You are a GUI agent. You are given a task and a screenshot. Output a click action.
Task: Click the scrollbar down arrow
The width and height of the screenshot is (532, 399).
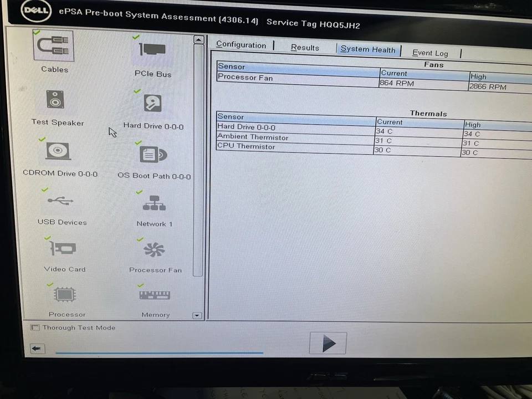coord(197,315)
